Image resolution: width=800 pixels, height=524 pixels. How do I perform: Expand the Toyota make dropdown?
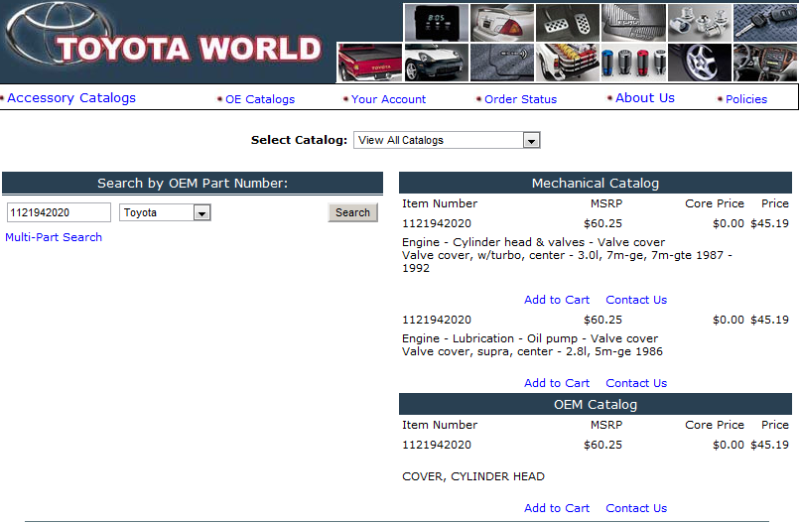point(165,212)
